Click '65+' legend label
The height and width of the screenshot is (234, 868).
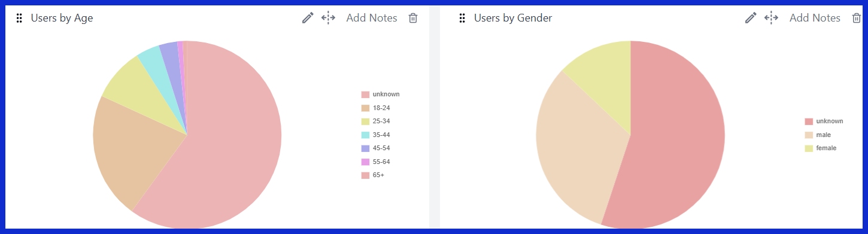pos(378,175)
